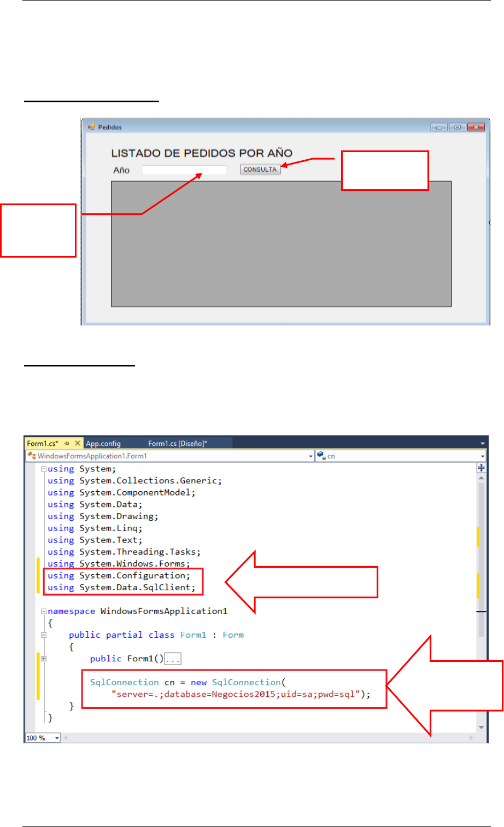Click the line 'using System.Windows.Forms;'

coord(119,563)
